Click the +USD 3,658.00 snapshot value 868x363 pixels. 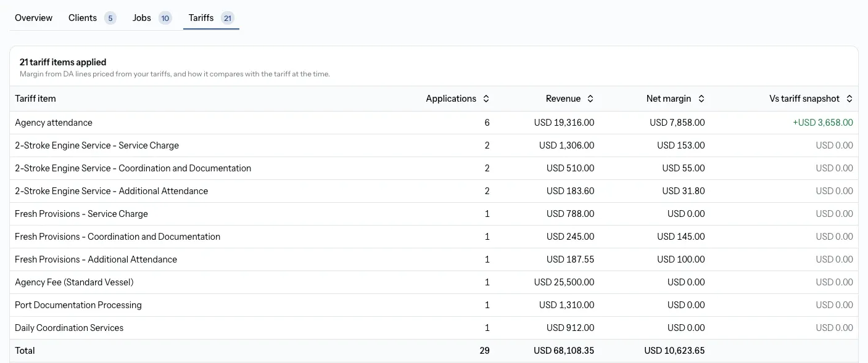tap(823, 123)
